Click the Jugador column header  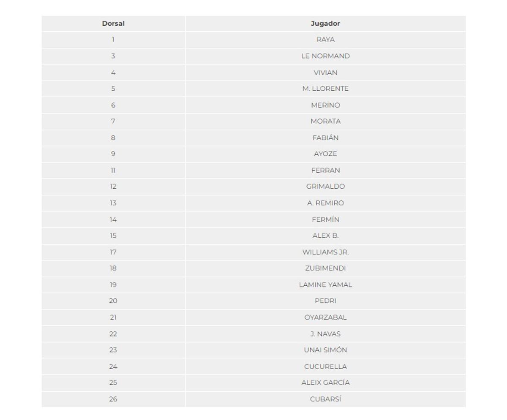(x=325, y=24)
